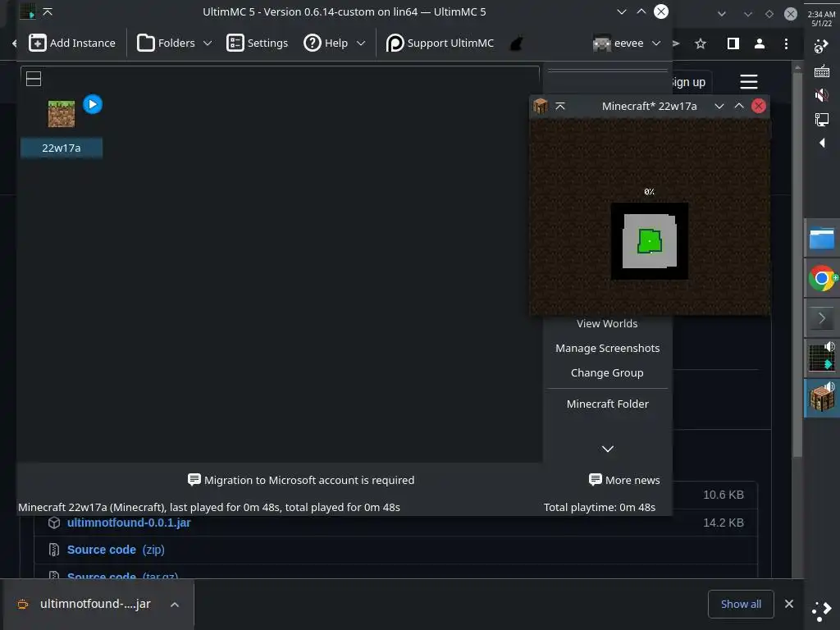The image size is (840, 630).
Task: Collapse the instance group header icon
Action: [34, 79]
